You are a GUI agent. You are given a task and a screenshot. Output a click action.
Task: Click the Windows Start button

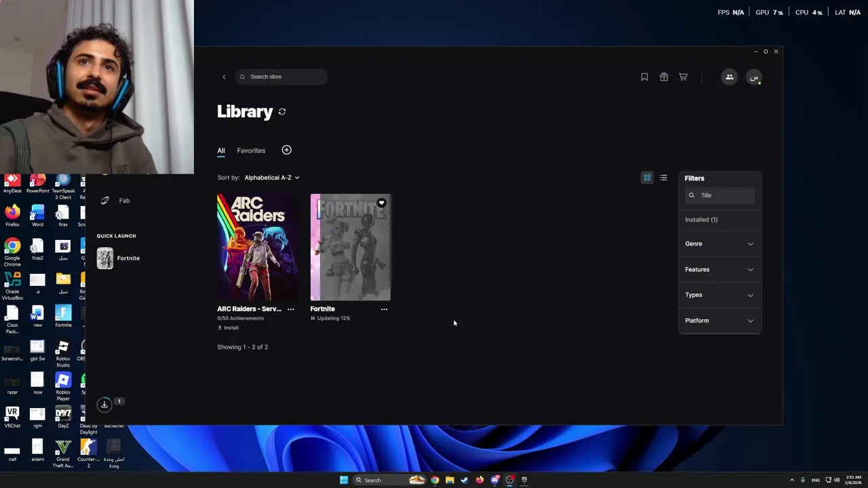point(344,480)
